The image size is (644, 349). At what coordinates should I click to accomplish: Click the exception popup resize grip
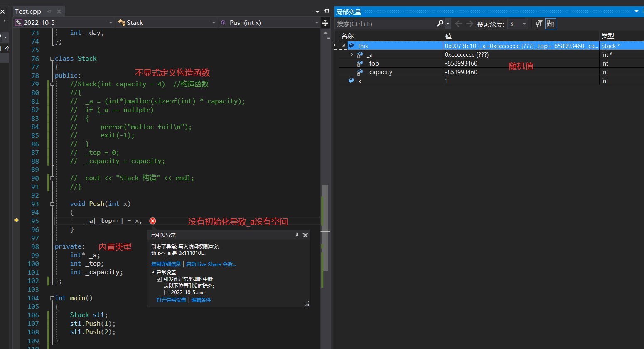pyautogui.click(x=307, y=304)
